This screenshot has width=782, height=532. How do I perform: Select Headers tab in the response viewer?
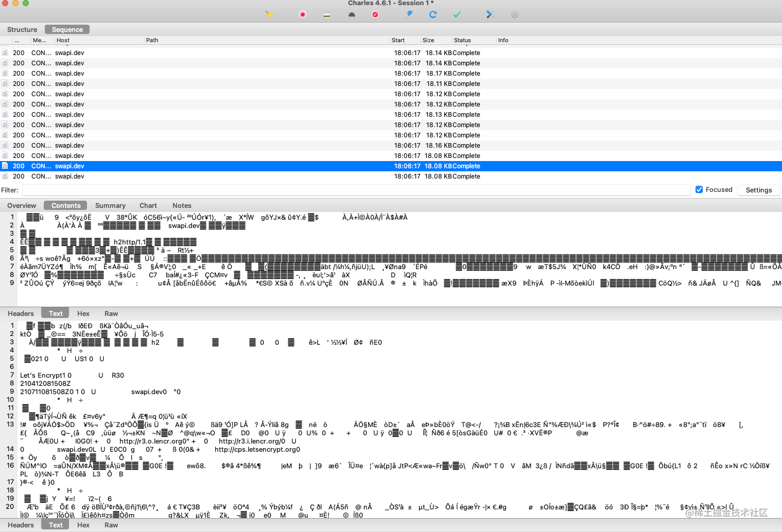21,525
